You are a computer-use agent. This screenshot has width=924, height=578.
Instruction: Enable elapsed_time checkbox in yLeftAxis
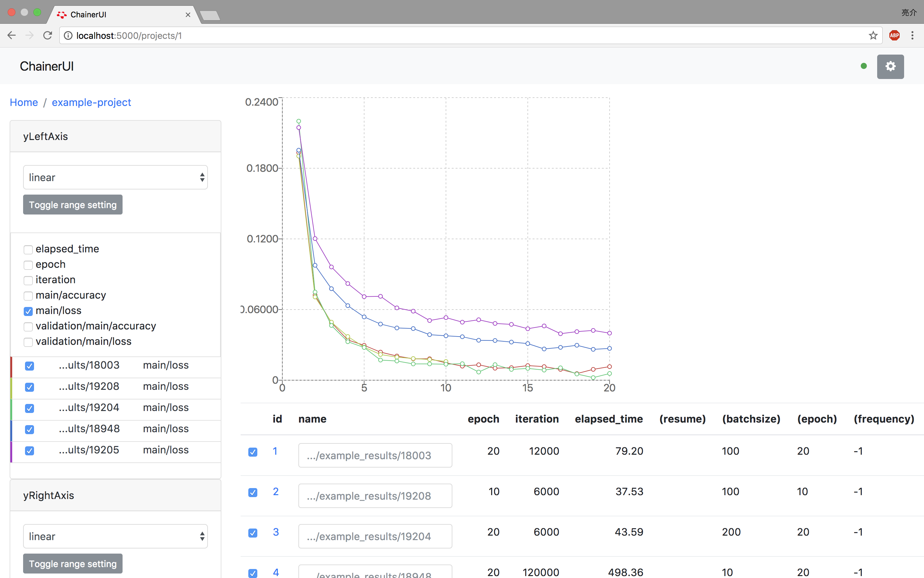pyautogui.click(x=28, y=250)
